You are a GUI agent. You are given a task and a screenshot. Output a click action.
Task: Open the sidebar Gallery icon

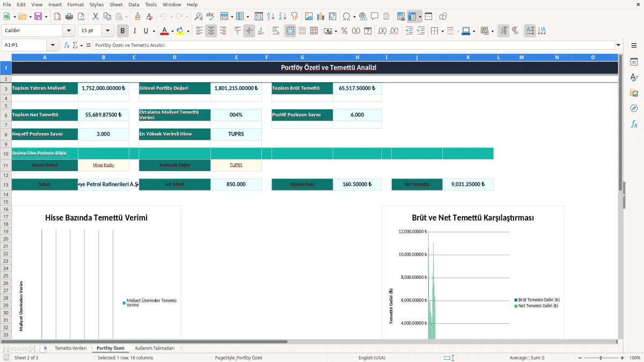634,93
